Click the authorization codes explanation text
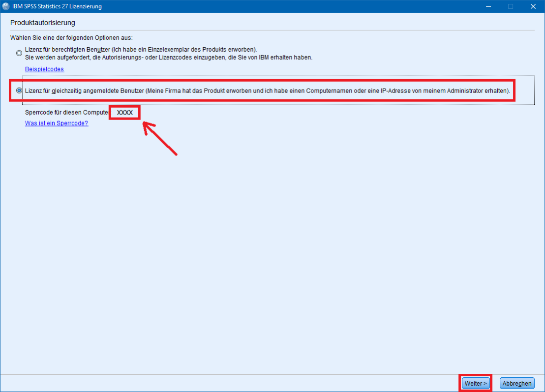 162,57
